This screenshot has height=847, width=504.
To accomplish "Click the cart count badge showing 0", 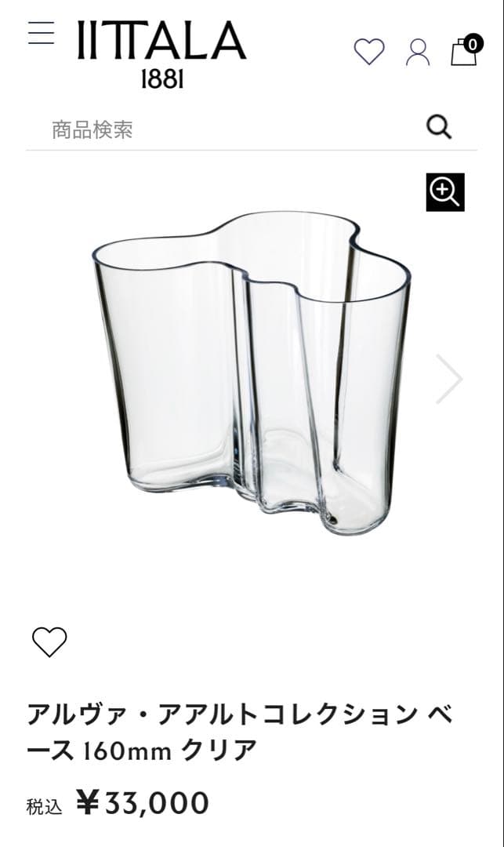I will (x=473, y=44).
